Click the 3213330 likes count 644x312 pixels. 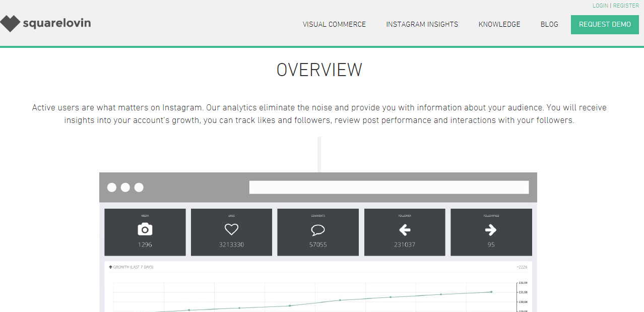[x=231, y=245]
